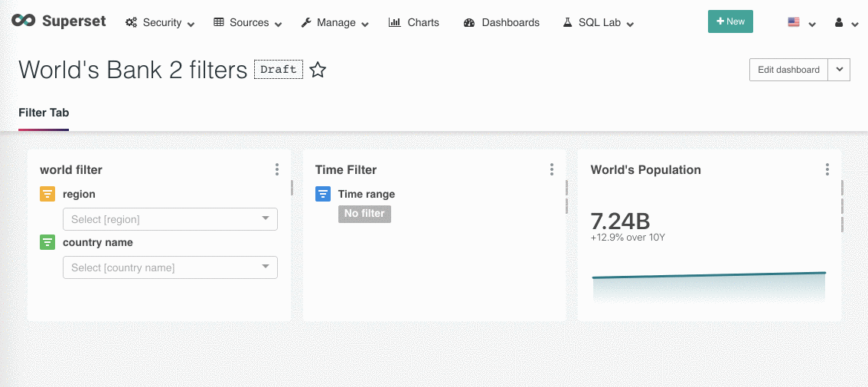868x387 pixels.
Task: Click the world filter panel scrollbar
Action: coord(292,188)
